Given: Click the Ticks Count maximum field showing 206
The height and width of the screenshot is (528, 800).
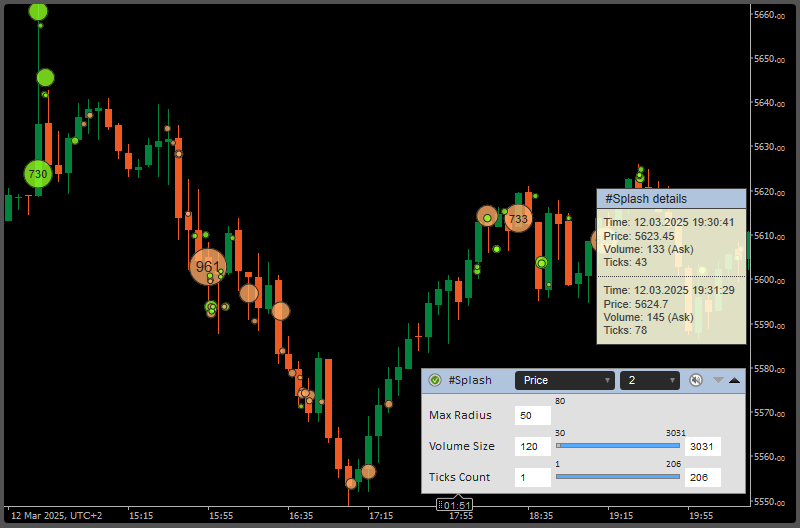Looking at the screenshot, I should click(703, 477).
